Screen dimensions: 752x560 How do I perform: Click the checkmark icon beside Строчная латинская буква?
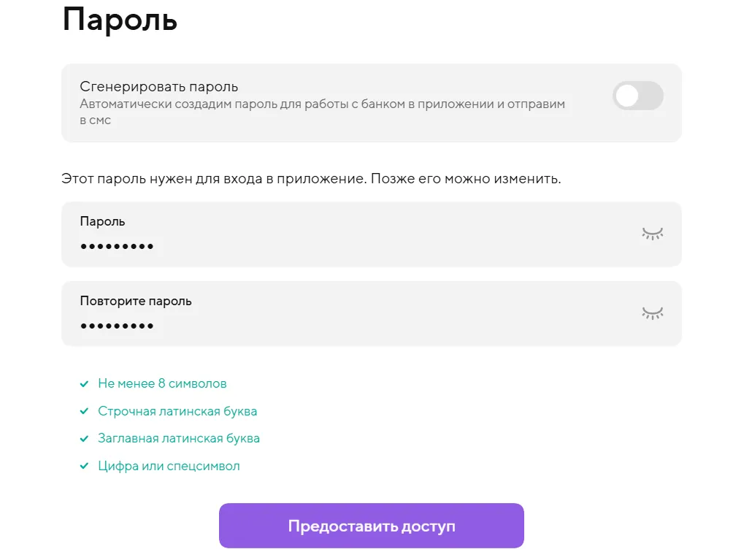click(84, 412)
